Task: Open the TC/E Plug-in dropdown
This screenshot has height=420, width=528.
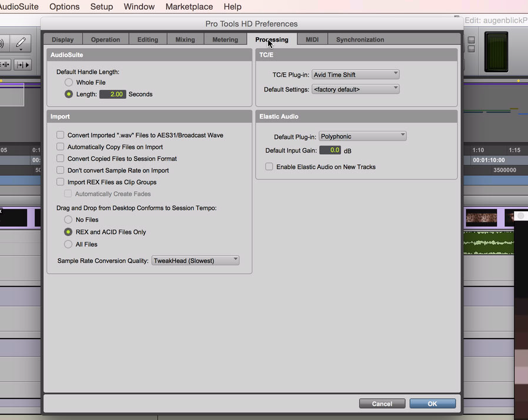Action: tap(356, 74)
